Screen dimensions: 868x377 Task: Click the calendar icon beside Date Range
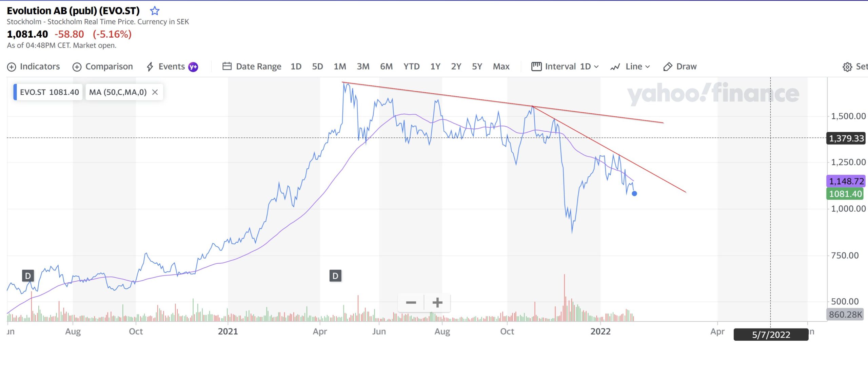coord(227,66)
